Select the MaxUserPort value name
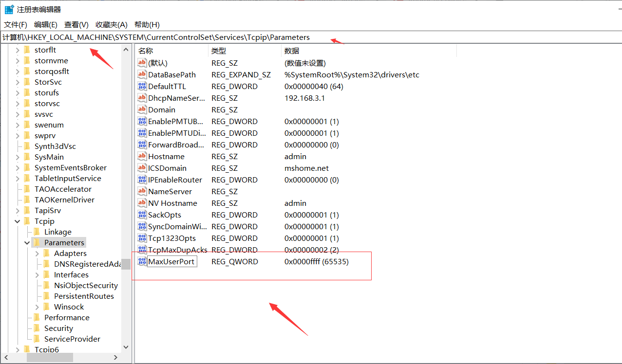The width and height of the screenshot is (622, 364). [171, 261]
